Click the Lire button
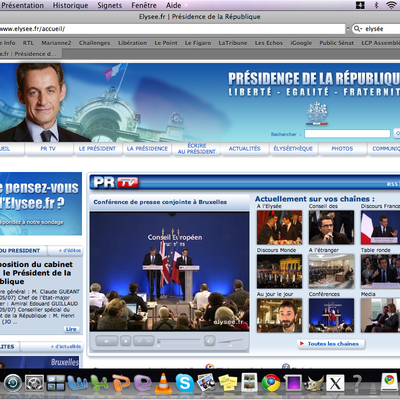400x400 pixels. [71, 329]
